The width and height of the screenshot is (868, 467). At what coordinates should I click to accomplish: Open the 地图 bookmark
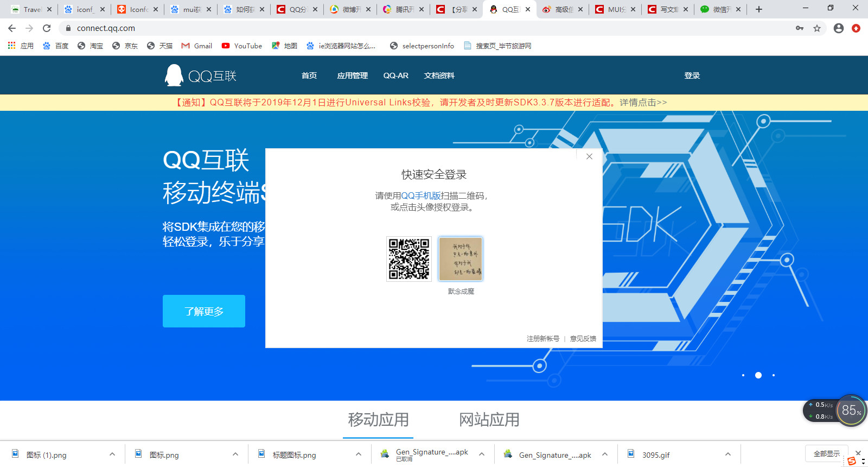(x=284, y=46)
